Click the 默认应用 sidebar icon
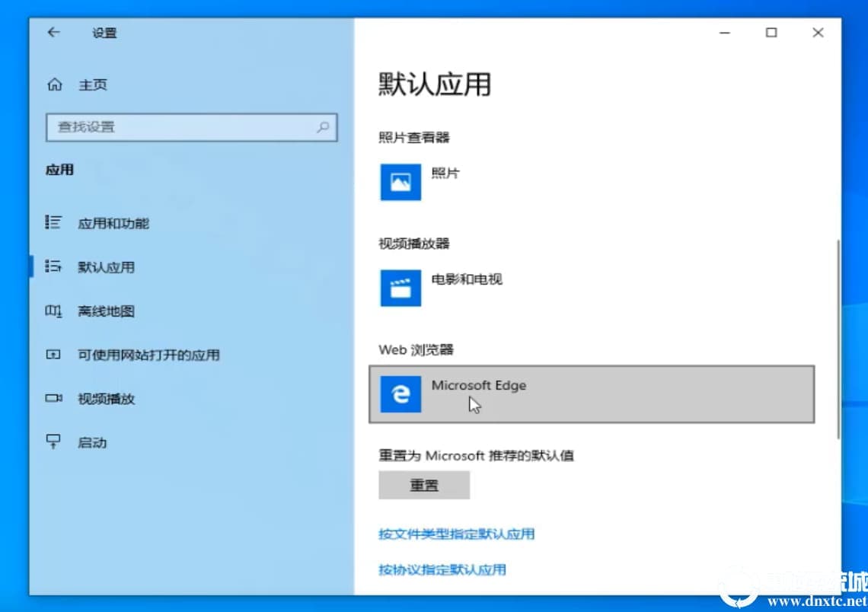The width and height of the screenshot is (868, 612). coord(53,266)
